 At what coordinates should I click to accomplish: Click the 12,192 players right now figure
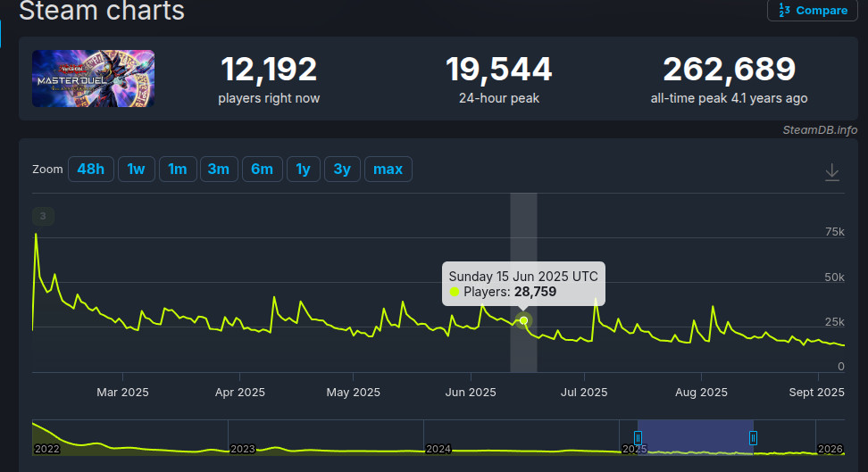click(x=269, y=70)
